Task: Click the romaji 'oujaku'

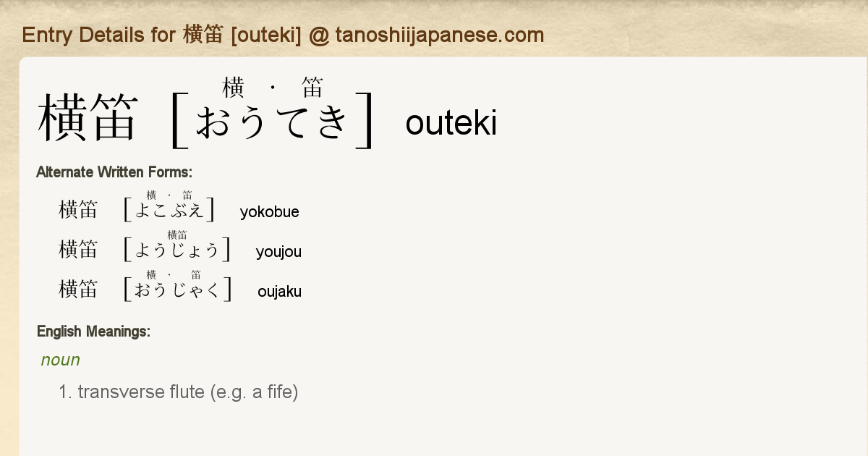Action: [279, 292]
